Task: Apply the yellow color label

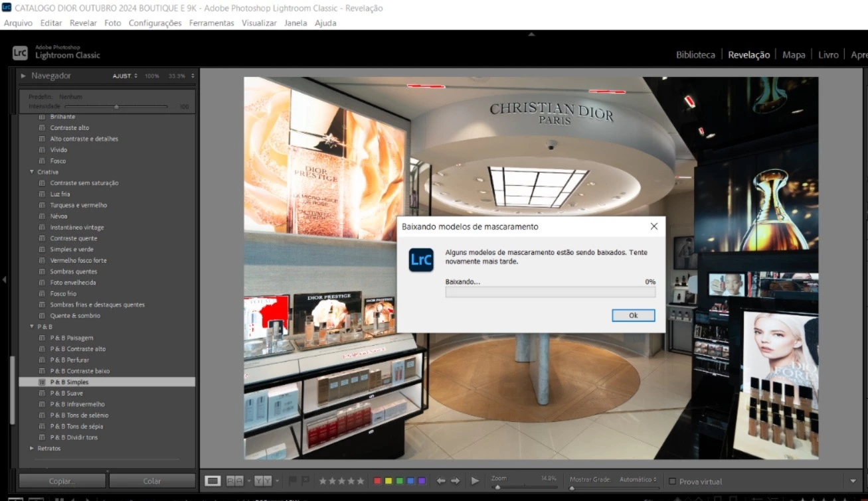Action: [389, 481]
